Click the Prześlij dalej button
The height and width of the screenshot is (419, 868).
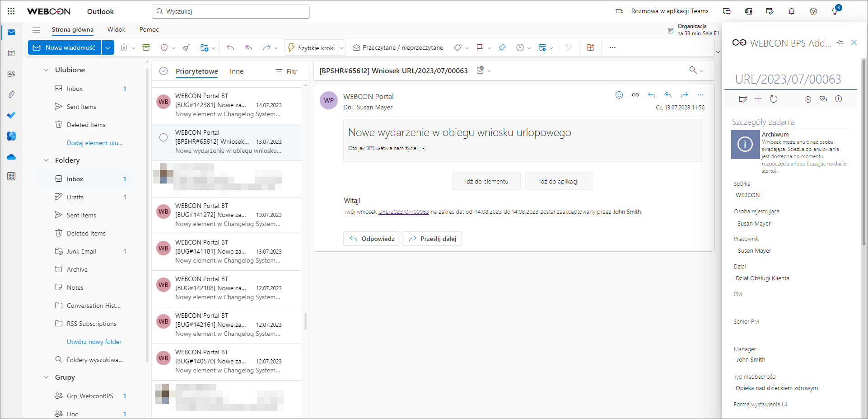[x=432, y=239]
